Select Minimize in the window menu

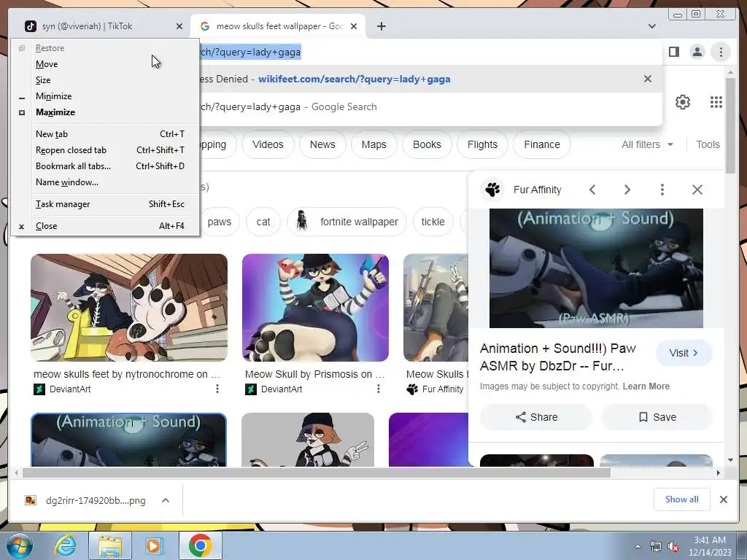tap(105, 96)
